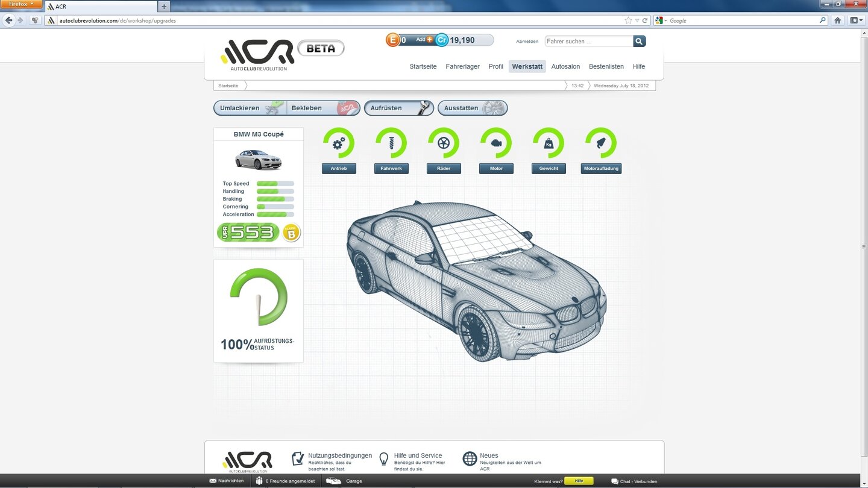Click the Räder label button

tap(444, 169)
